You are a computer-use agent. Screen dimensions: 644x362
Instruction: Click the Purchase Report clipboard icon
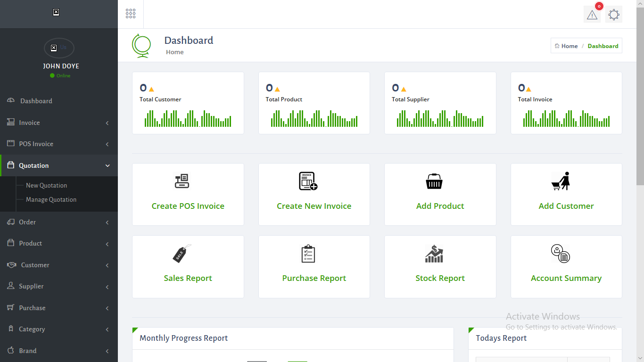pyautogui.click(x=308, y=254)
